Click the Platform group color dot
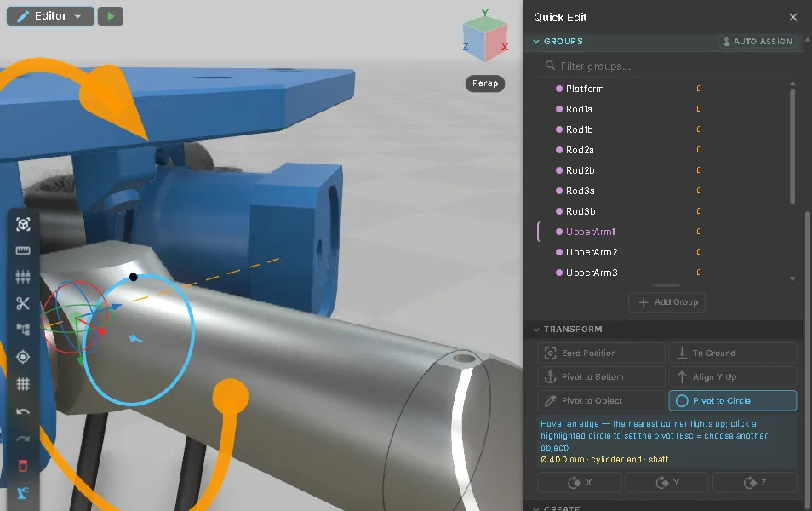The height and width of the screenshot is (511, 812). pyautogui.click(x=558, y=89)
